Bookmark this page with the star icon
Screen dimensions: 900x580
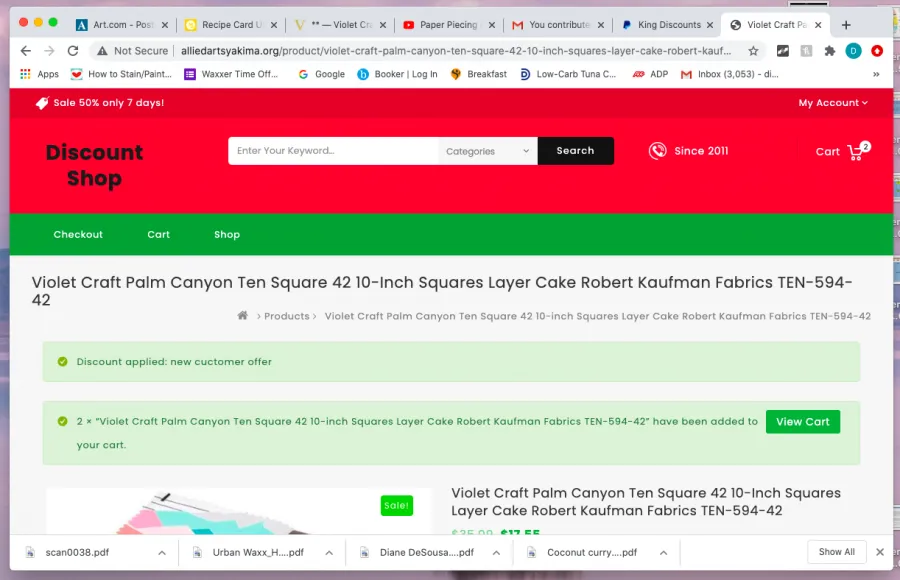click(x=753, y=51)
